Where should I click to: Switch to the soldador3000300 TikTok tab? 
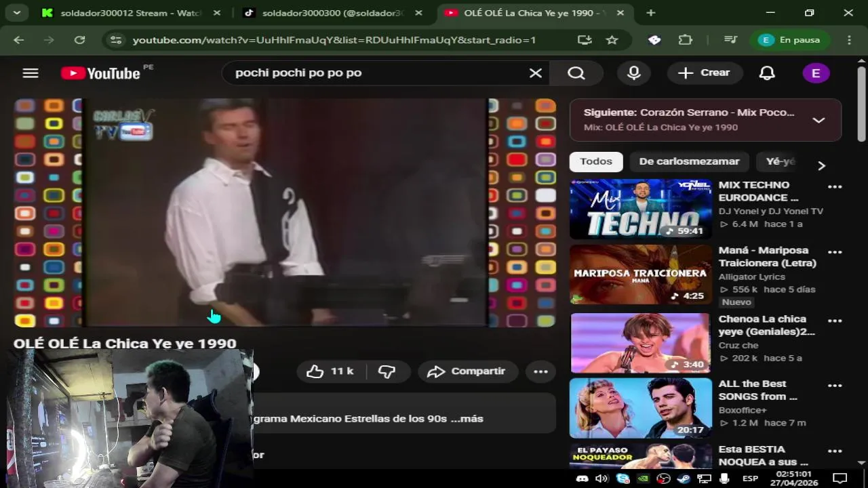click(332, 13)
